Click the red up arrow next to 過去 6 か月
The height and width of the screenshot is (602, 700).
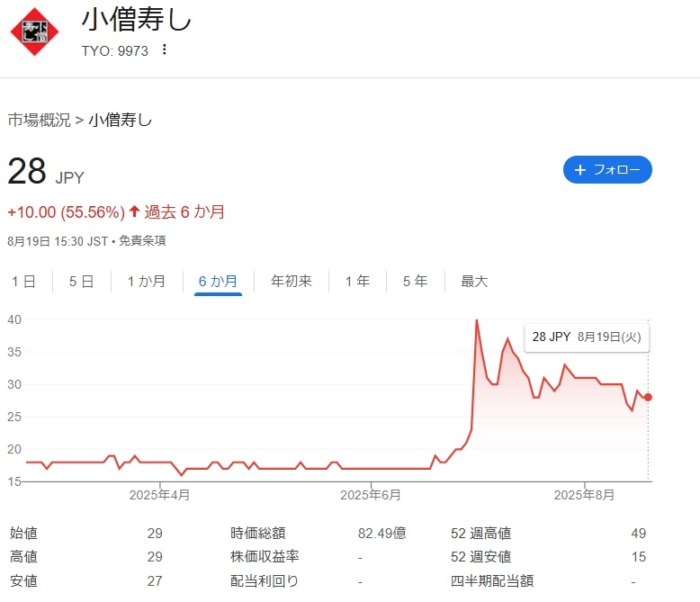pyautogui.click(x=134, y=212)
